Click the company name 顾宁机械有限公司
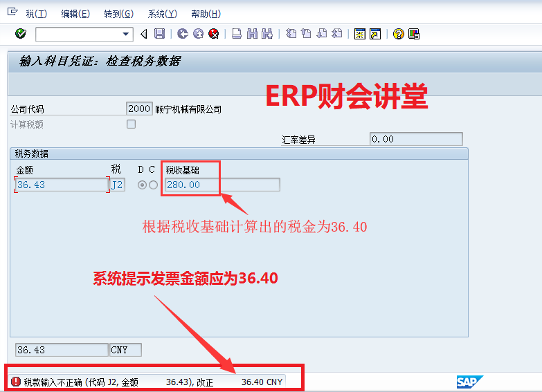The width and height of the screenshot is (542, 392). click(x=188, y=109)
